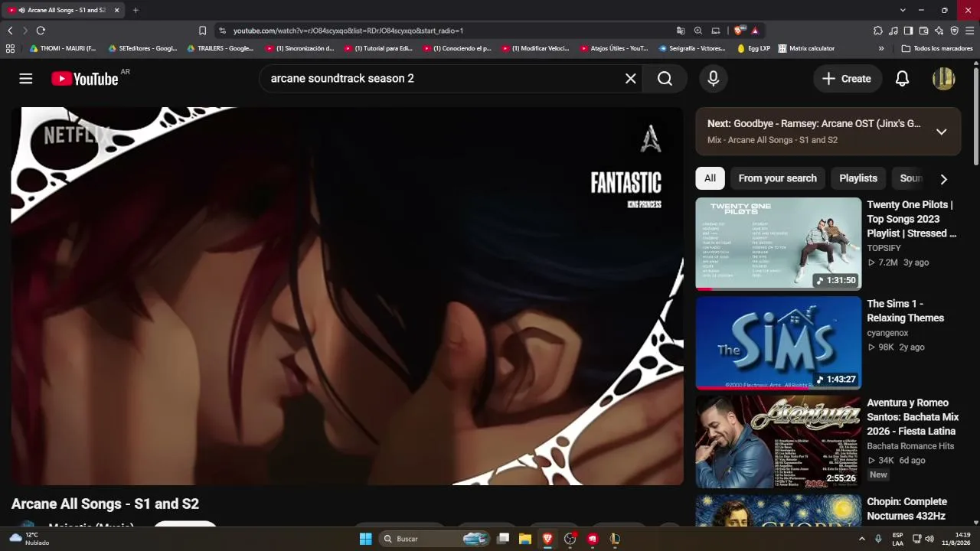
Task: Click the Arcane All Songs video title
Action: coord(105,504)
